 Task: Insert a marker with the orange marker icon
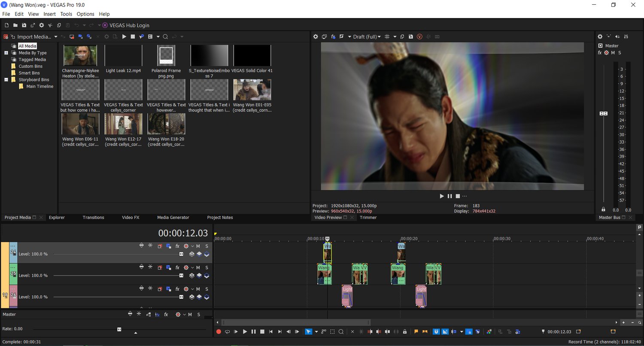[x=416, y=332]
